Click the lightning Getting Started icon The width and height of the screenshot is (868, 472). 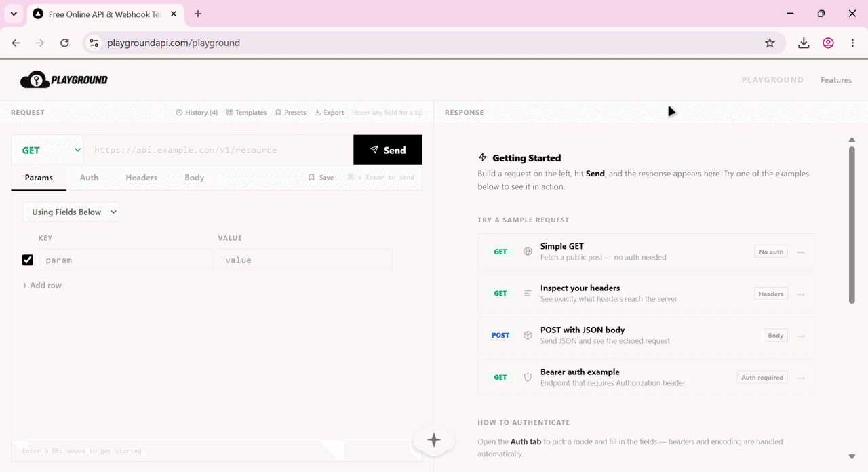pyautogui.click(x=483, y=157)
